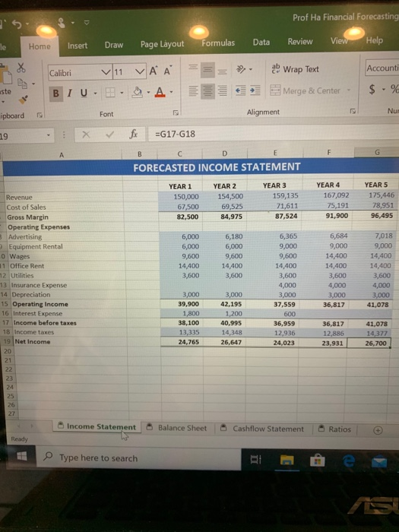Click the Merge & Center button

pyautogui.click(x=305, y=90)
